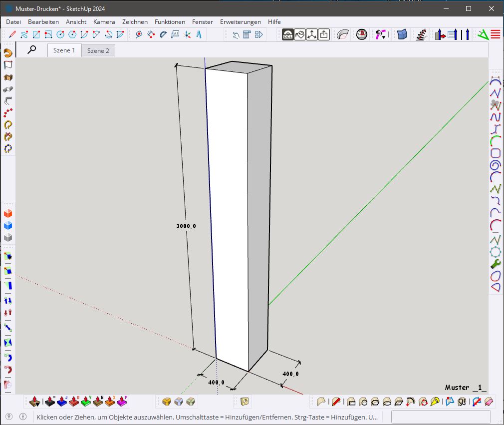Click the 3D text letter A icon
This screenshot has width=504, height=425.
point(199,34)
